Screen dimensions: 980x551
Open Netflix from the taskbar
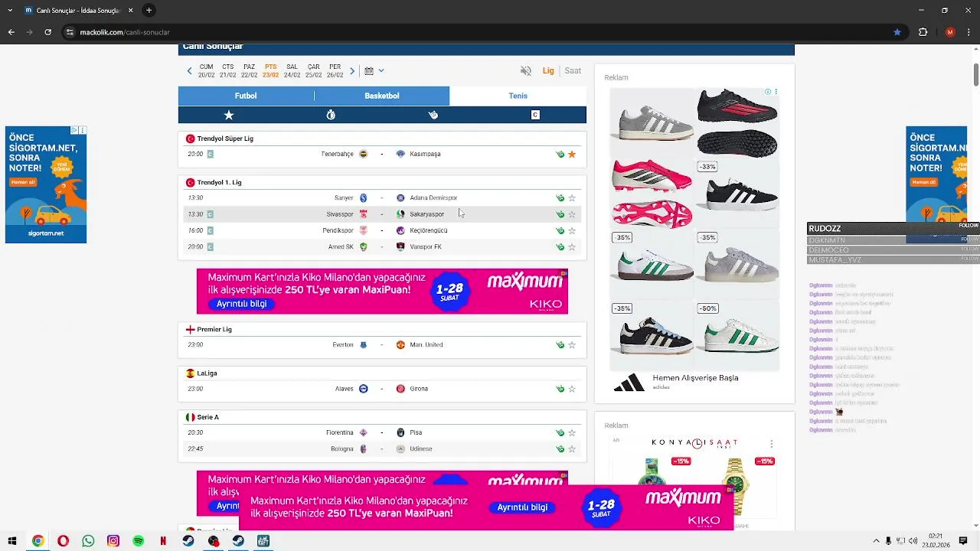pyautogui.click(x=163, y=541)
